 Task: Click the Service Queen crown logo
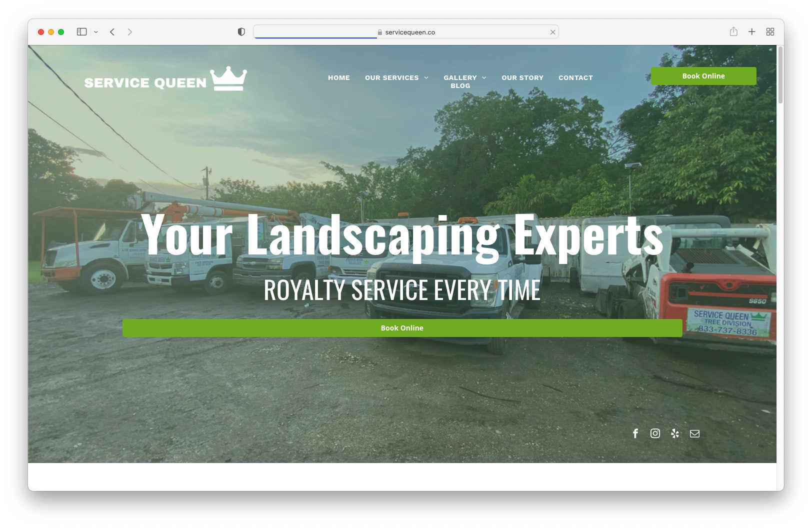(x=229, y=78)
